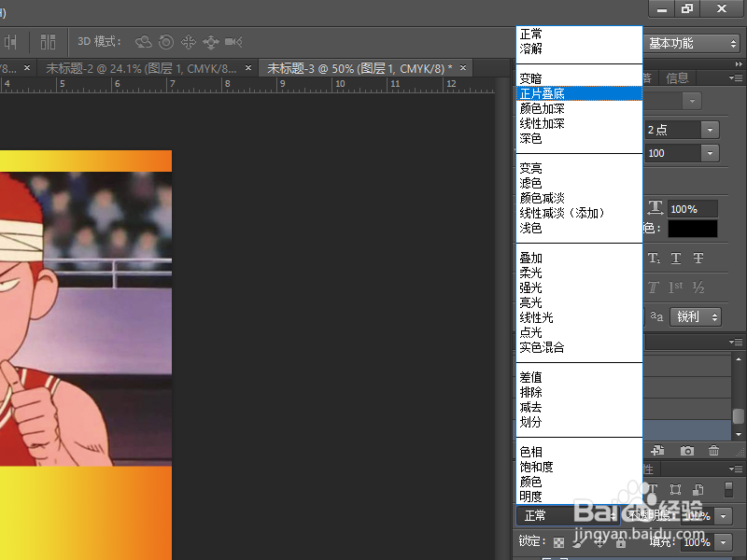The width and height of the screenshot is (747, 560).
Task: Click the horizontal scale T icon
Action: [655, 207]
